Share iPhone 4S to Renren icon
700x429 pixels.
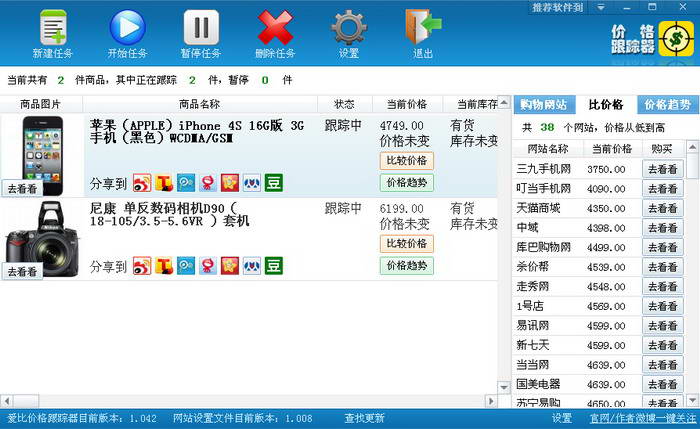tap(252, 183)
